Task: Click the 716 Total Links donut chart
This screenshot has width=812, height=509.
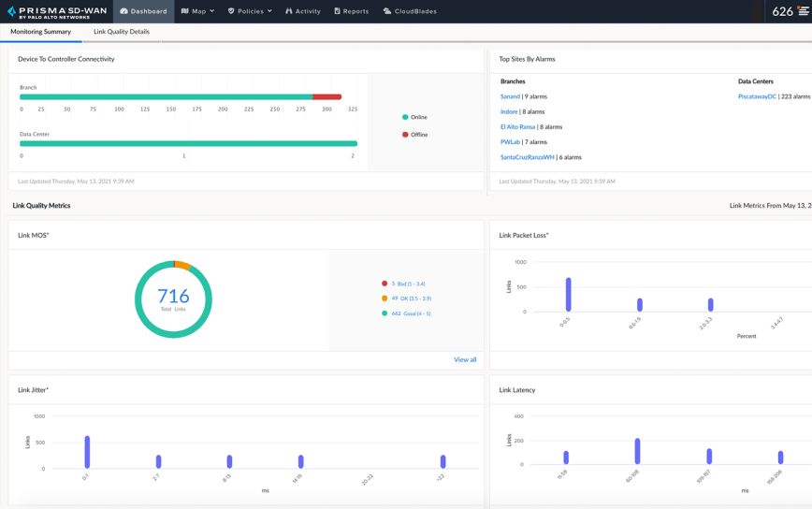Action: click(x=173, y=299)
